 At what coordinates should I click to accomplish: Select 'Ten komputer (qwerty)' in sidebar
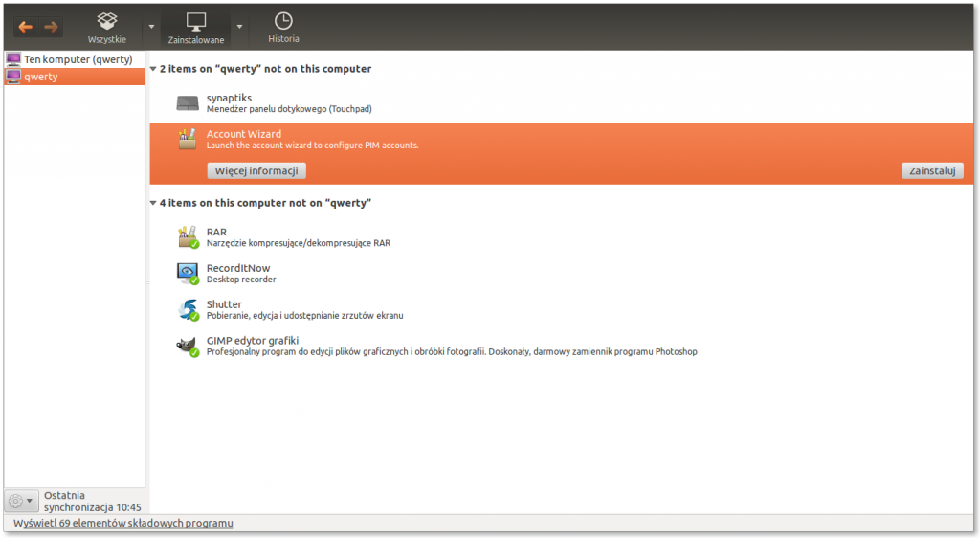pos(75,59)
